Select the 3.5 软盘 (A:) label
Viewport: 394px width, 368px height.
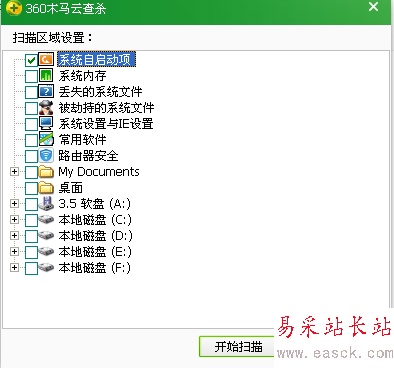click(x=94, y=203)
